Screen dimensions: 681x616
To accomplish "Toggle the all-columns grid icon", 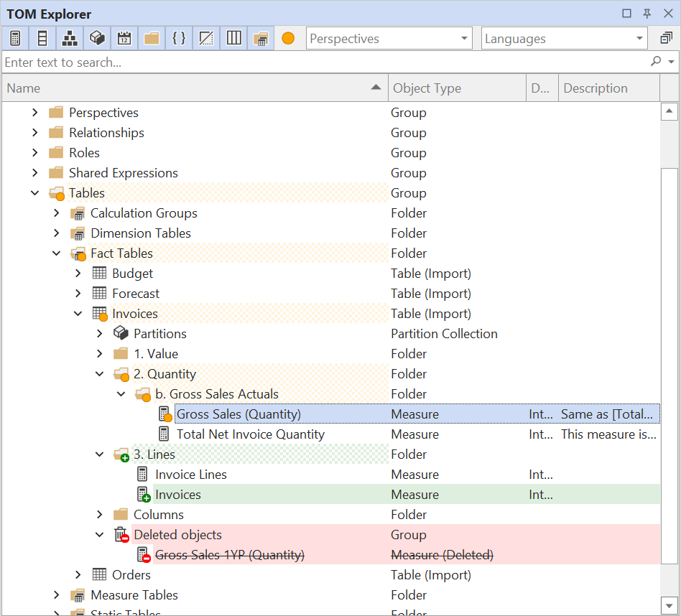I will 233,38.
